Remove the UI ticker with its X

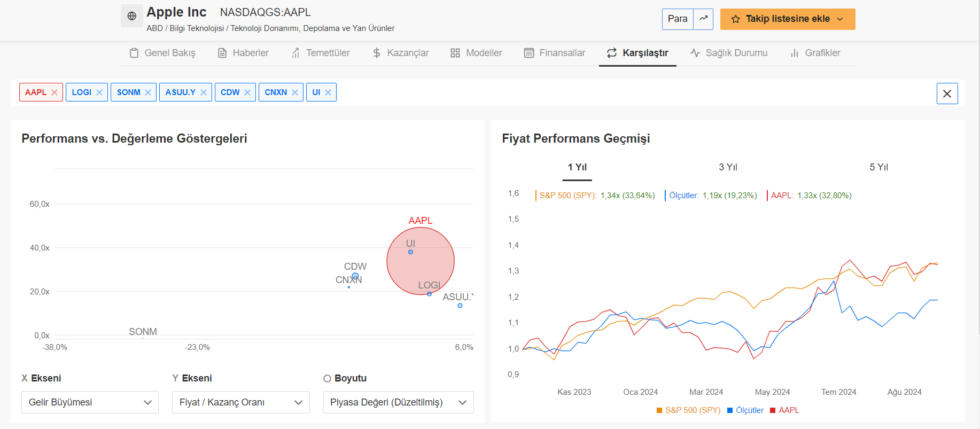click(328, 92)
